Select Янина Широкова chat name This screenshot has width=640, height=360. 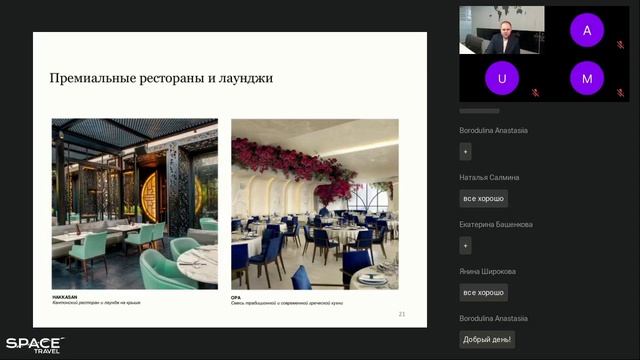coord(487,271)
